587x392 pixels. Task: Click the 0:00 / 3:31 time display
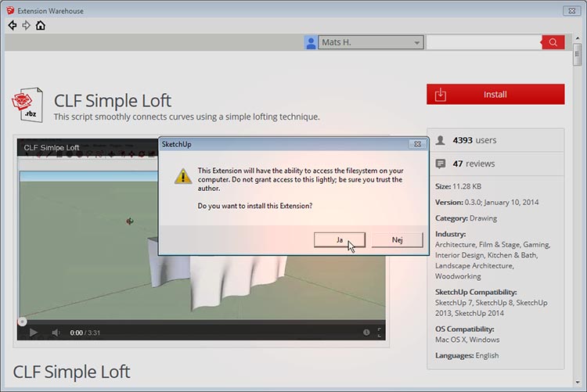point(85,333)
